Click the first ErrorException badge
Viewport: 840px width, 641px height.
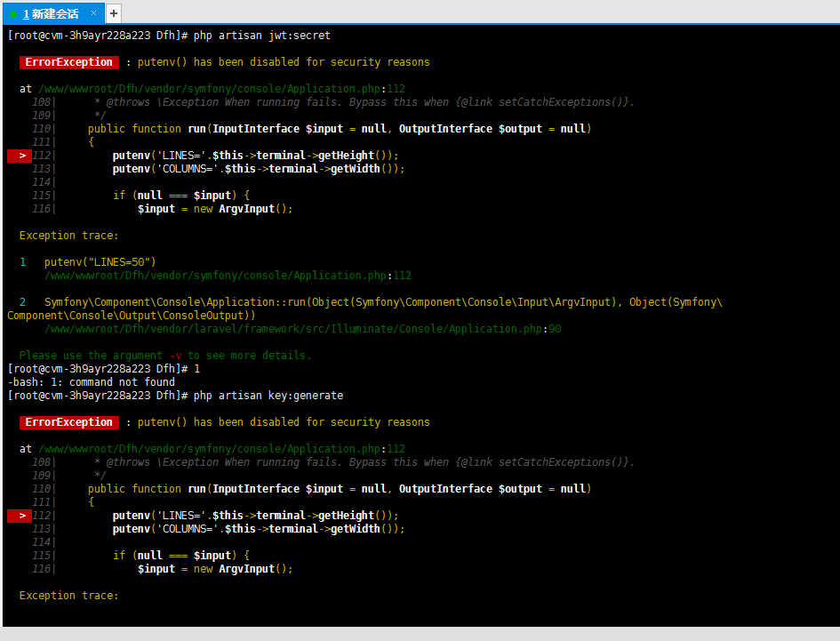[x=68, y=62]
